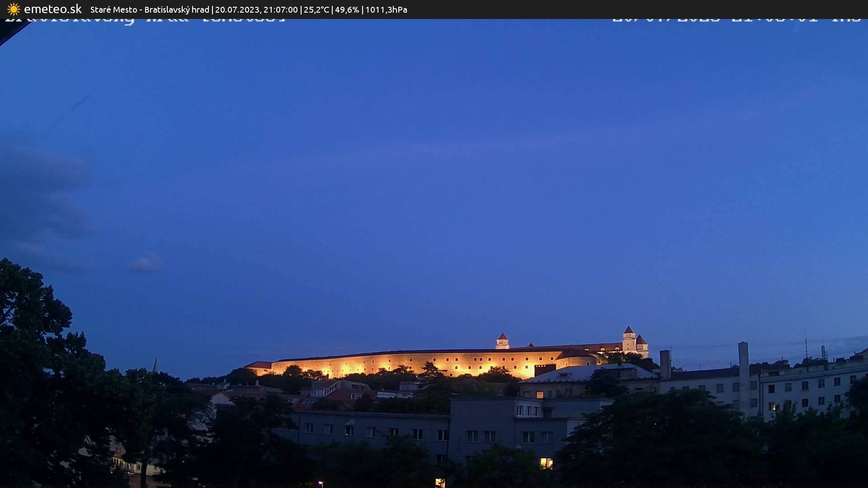Click the pressure value 1011,3hPa
868x488 pixels.
pos(386,9)
